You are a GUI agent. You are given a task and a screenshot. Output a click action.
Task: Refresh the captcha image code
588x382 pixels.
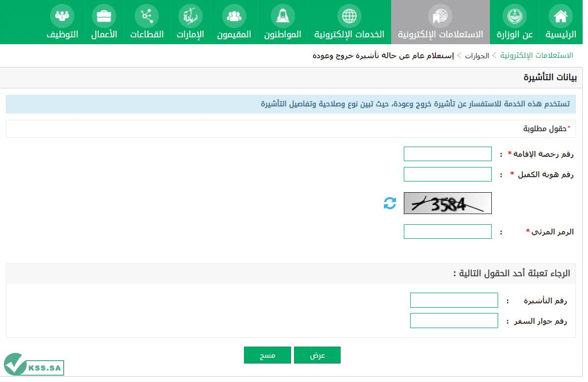coord(390,203)
